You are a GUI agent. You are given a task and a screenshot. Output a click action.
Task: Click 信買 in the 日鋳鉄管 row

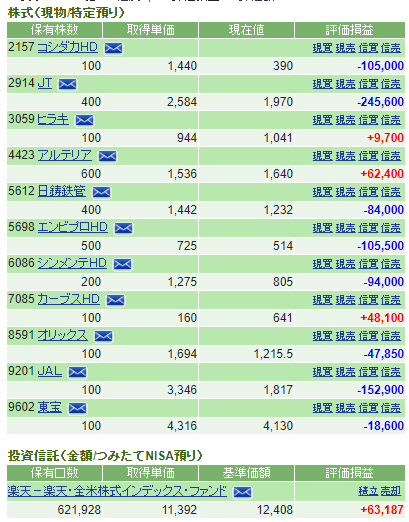pos(368,192)
